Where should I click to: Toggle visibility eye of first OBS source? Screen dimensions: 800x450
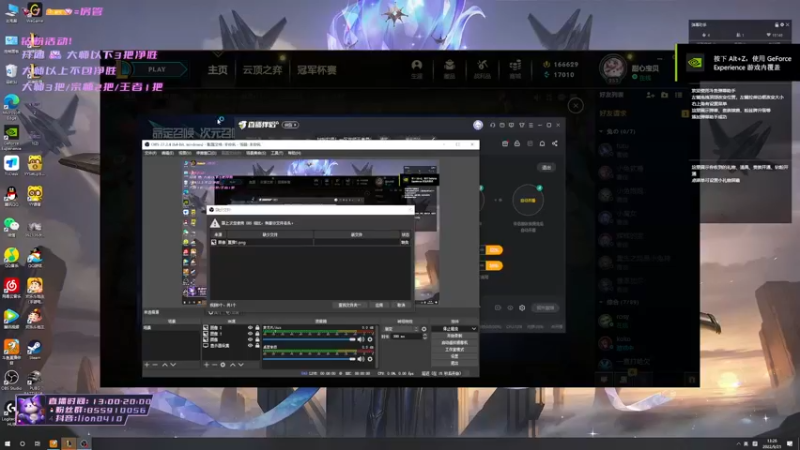pyautogui.click(x=250, y=328)
